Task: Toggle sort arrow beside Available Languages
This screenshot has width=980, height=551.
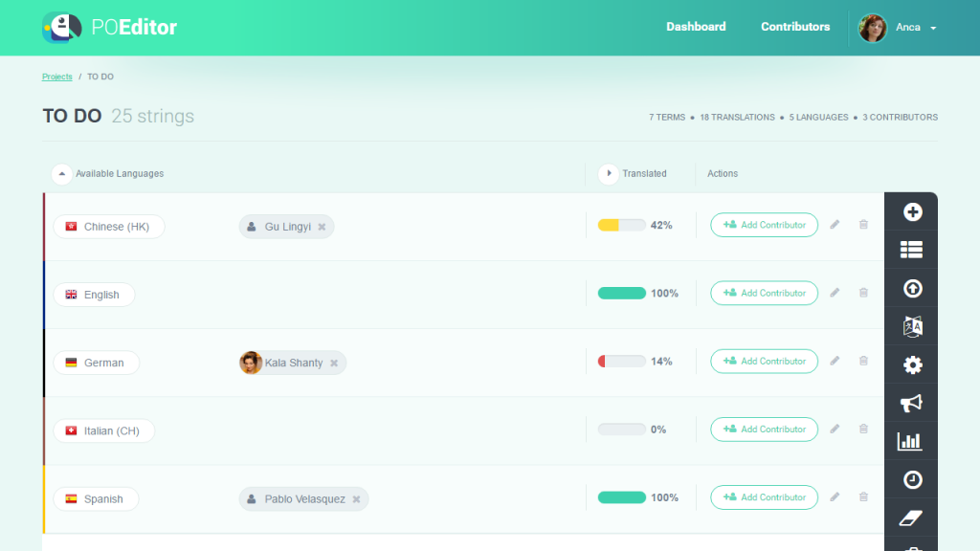Action: pos(61,174)
